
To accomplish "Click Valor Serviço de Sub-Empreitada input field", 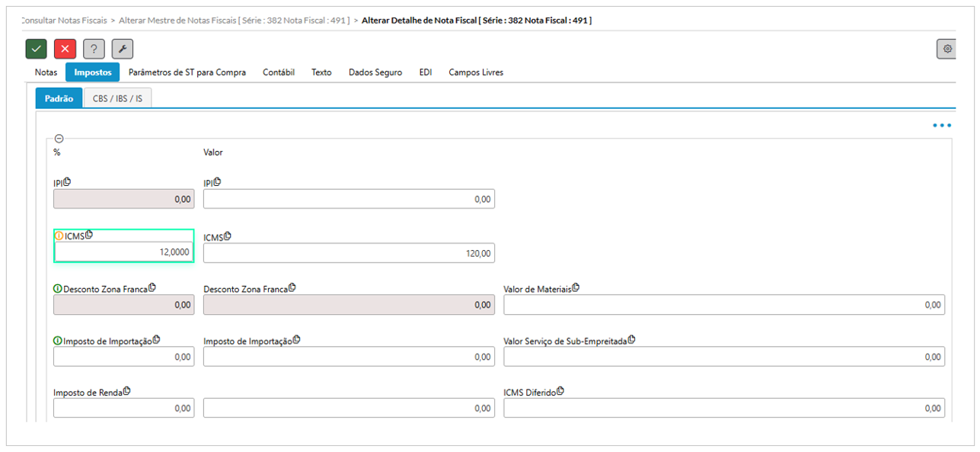I will 724,357.
